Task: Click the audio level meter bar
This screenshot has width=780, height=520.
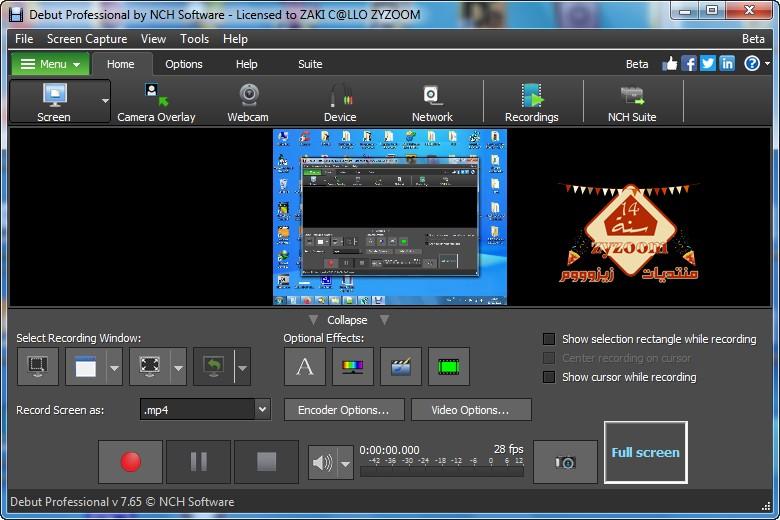Action: (x=442, y=471)
